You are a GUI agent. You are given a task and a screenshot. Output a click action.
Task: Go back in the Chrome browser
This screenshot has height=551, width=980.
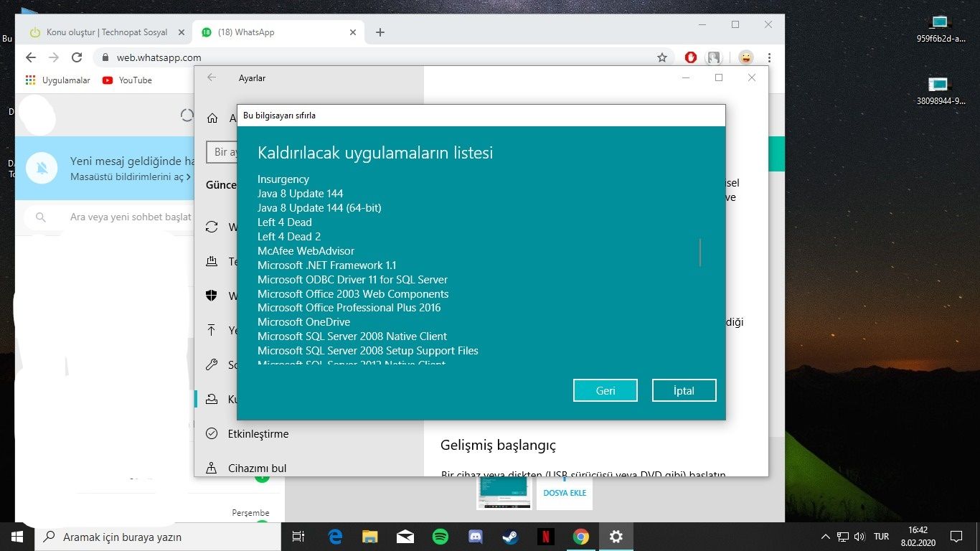[x=30, y=57]
